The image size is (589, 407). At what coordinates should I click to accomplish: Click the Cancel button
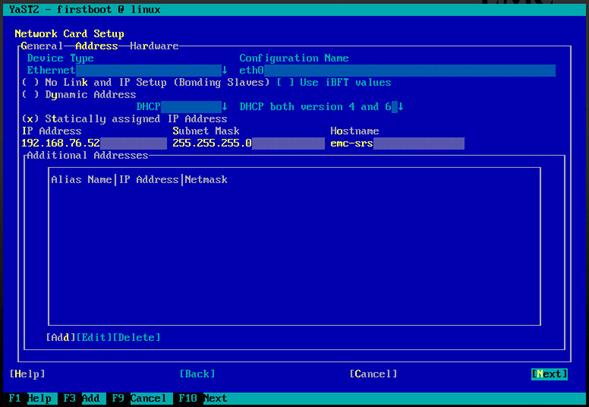pyautogui.click(x=373, y=374)
